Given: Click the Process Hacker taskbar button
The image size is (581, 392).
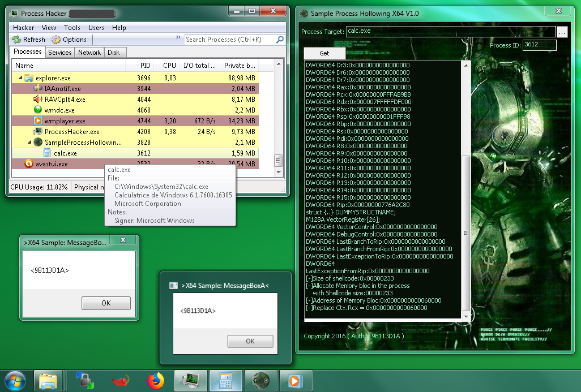Looking at the screenshot, I should click(x=190, y=381).
